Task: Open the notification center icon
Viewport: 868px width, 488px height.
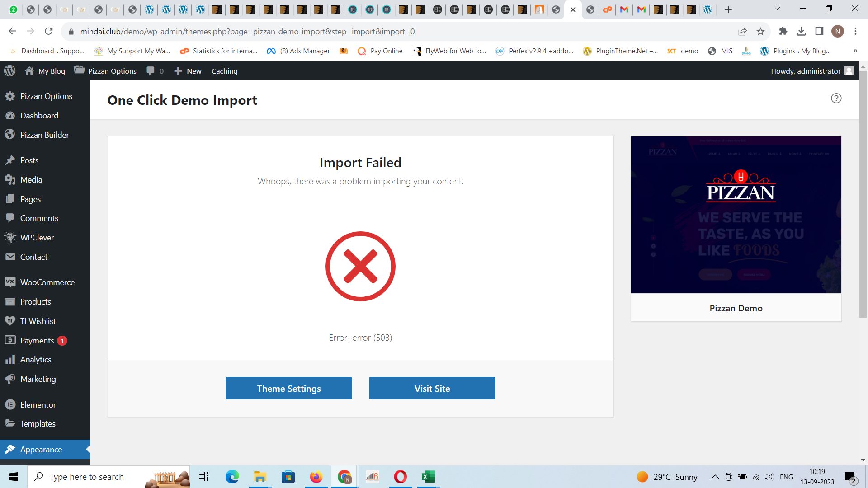Action: [x=850, y=477]
